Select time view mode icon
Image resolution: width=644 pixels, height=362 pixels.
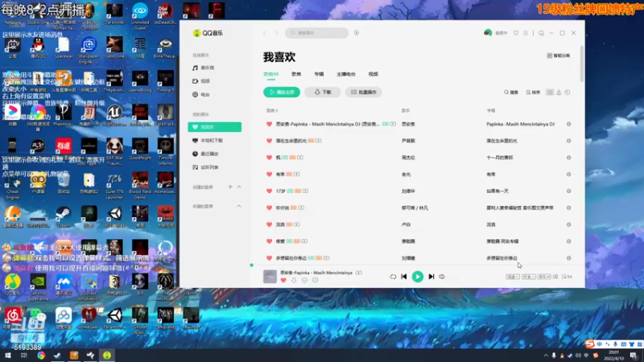tap(568, 93)
